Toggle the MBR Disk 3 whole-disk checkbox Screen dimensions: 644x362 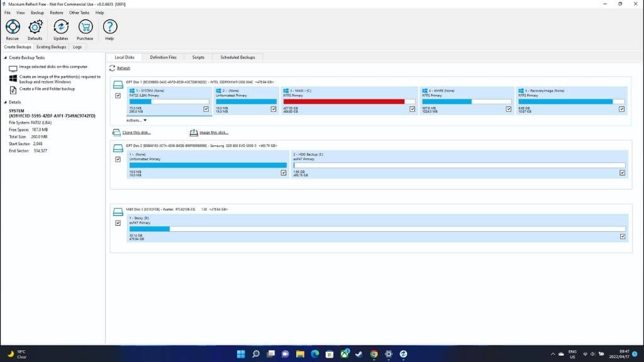[x=118, y=223]
